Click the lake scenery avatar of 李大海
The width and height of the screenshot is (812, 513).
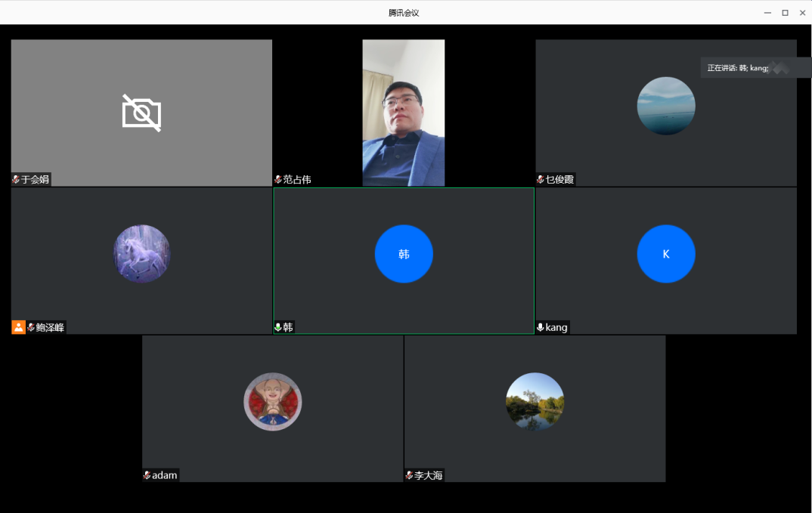pyautogui.click(x=535, y=401)
